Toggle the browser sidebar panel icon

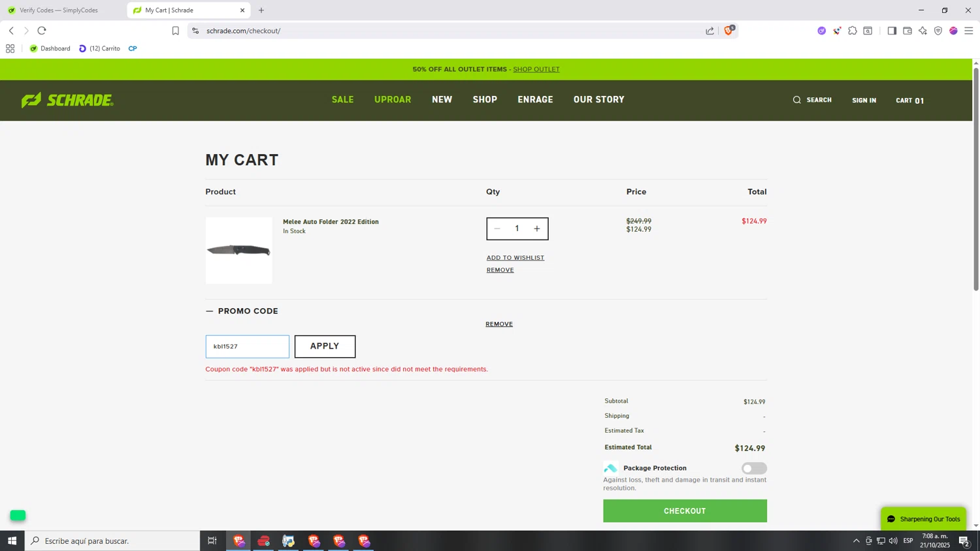tap(892, 31)
